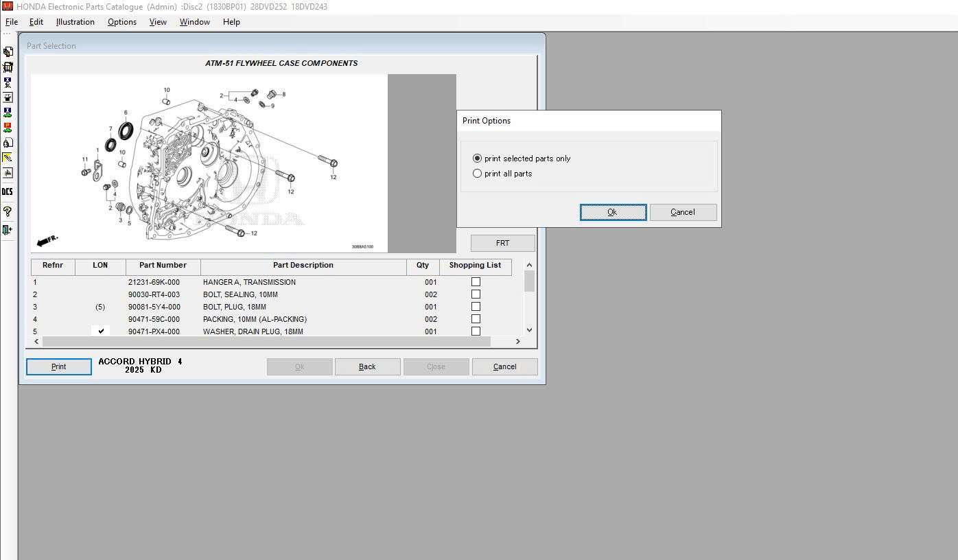
Task: Select the 'print selected parts only' radio button
Action: point(478,159)
